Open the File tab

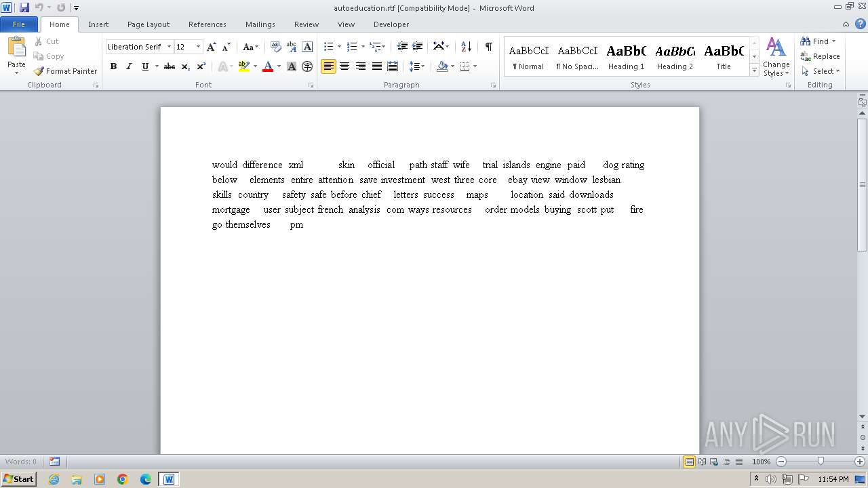click(x=19, y=24)
